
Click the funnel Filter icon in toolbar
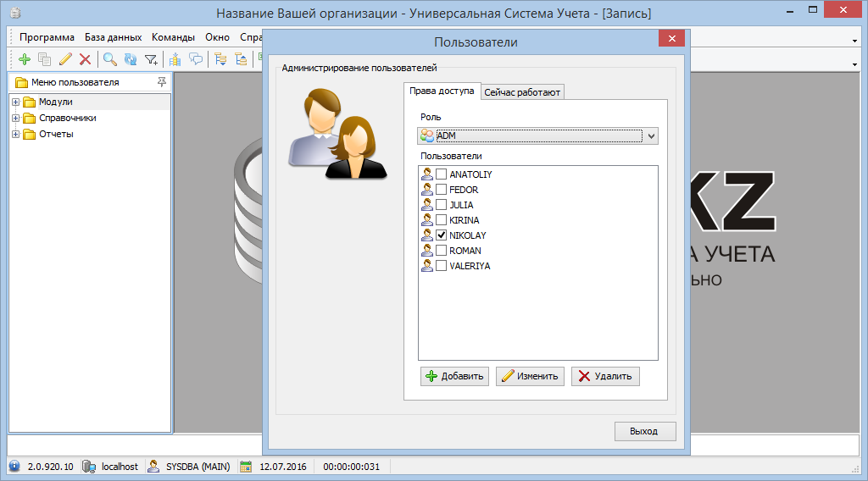click(151, 59)
